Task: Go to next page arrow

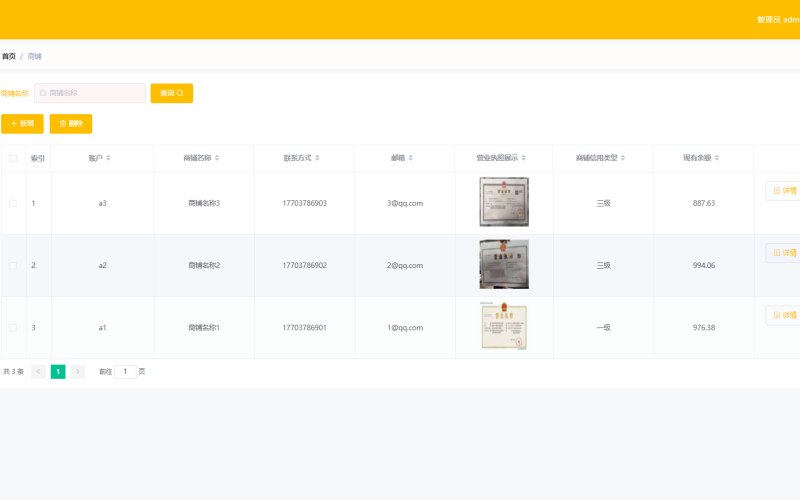Action: click(78, 371)
